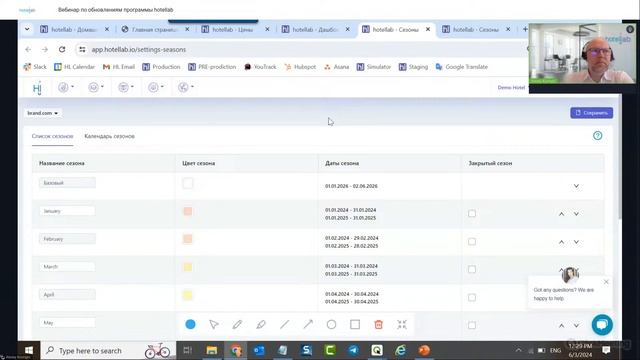
Task: Collapse the annotation toolbar
Action: [402, 324]
